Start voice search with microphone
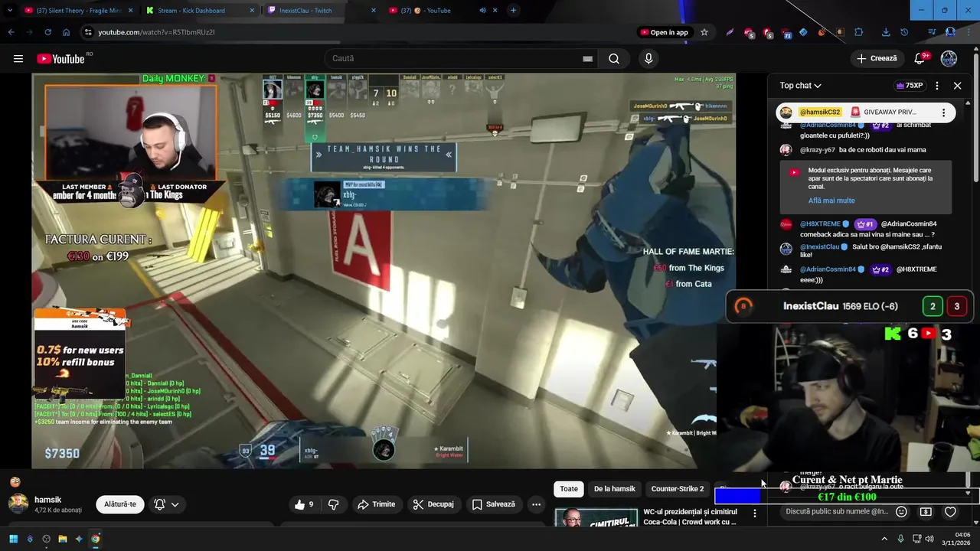Screen dimensions: 980x551 click(x=648, y=59)
